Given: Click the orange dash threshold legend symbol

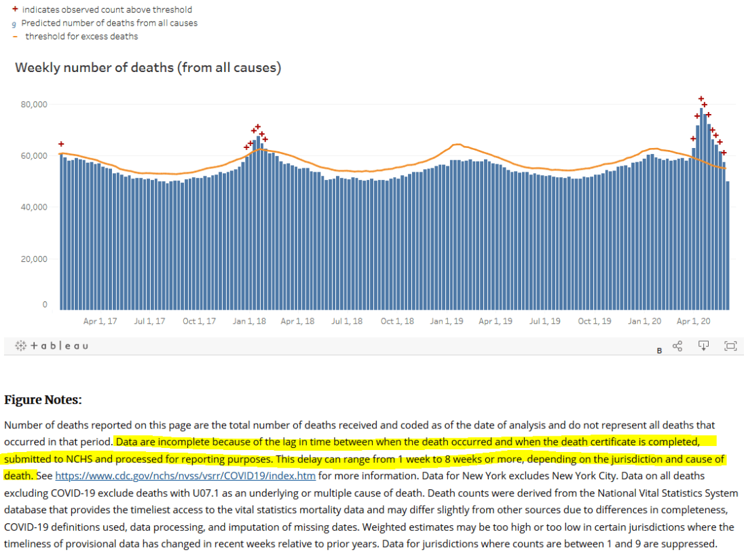Looking at the screenshot, I should [x=15, y=36].
